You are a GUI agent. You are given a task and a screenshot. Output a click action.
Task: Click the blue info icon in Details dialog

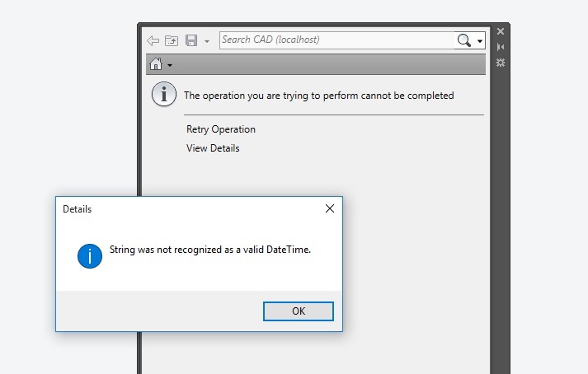coord(89,255)
